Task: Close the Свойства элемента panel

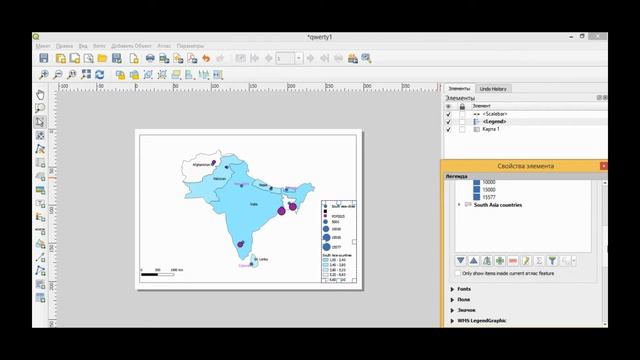Action: click(x=603, y=166)
